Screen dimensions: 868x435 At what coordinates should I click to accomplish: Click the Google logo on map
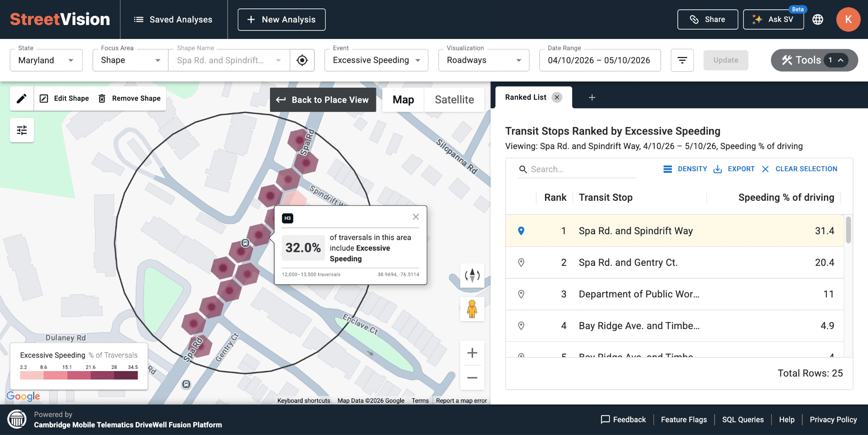(23, 396)
